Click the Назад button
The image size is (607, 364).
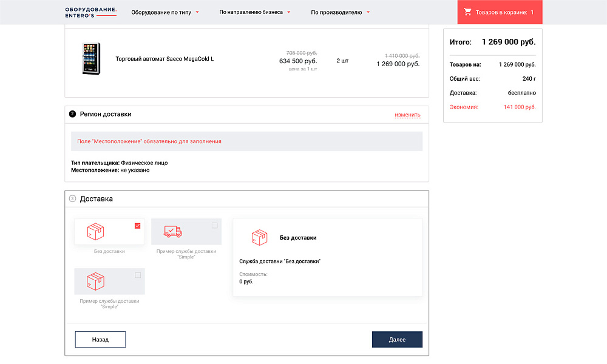[100, 340]
